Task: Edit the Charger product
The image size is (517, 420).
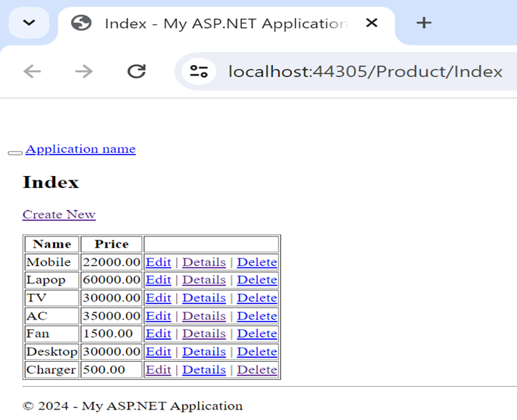Action: (x=158, y=369)
